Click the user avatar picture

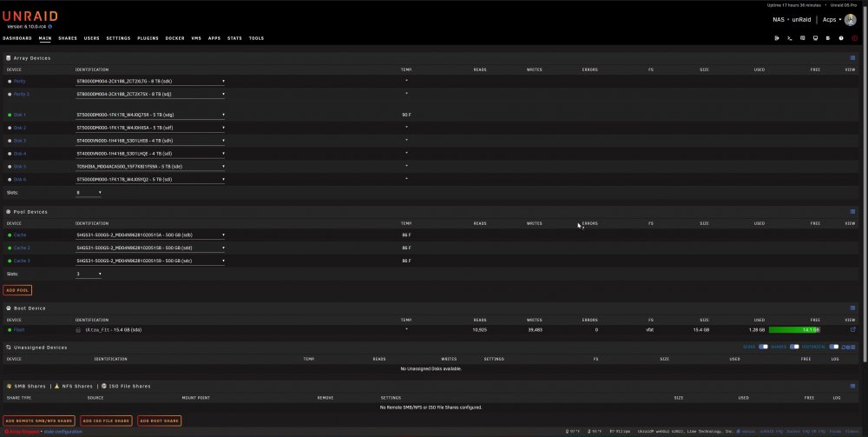click(851, 19)
